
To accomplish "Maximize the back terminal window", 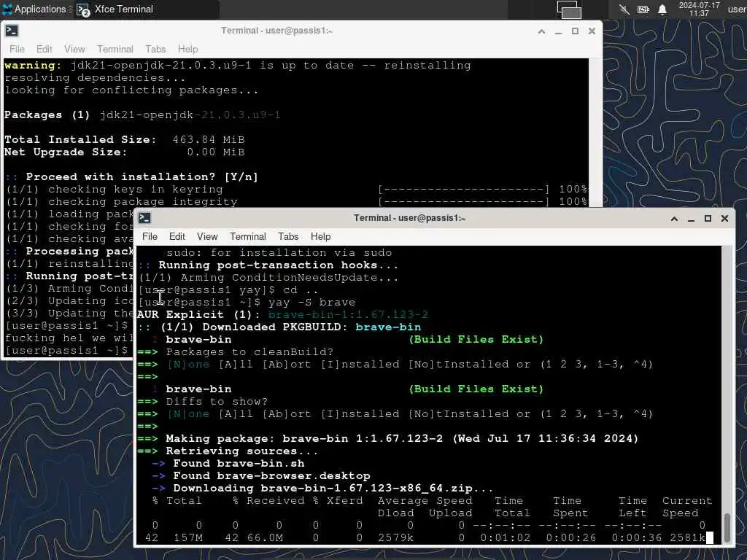I will coord(575,31).
